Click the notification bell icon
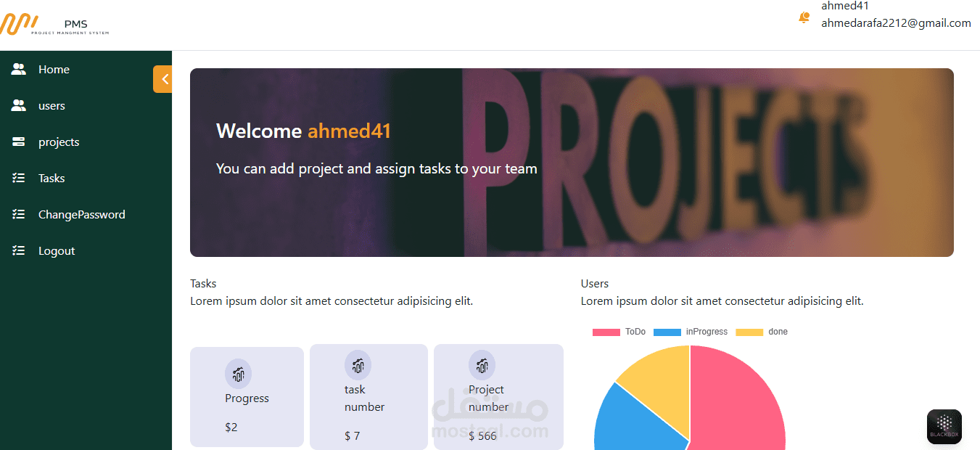This screenshot has width=980, height=450. click(x=804, y=17)
